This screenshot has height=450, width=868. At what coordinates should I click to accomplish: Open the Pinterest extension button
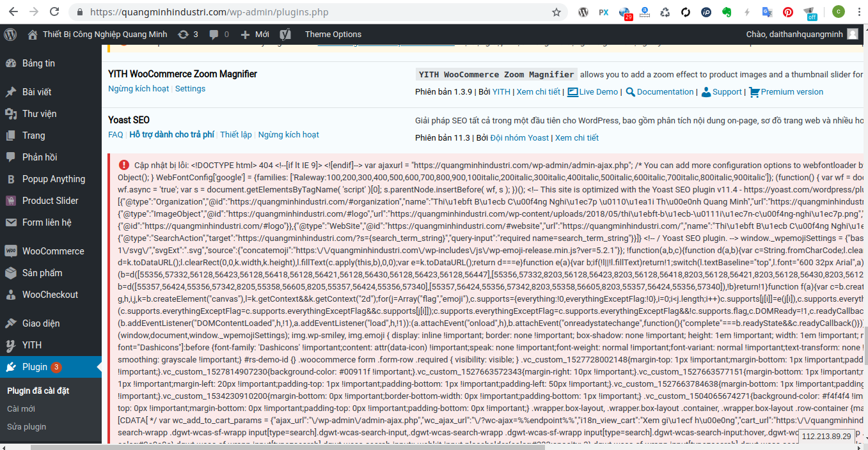(x=788, y=12)
